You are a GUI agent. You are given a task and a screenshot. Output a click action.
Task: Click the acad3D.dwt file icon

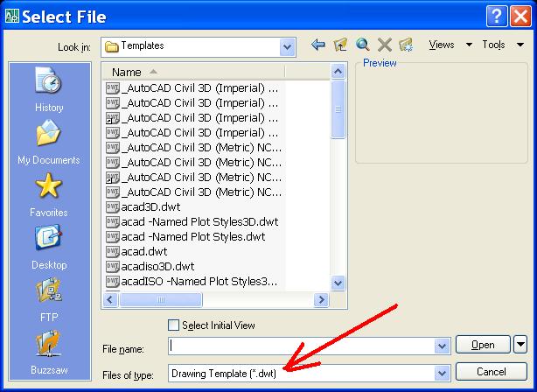click(x=112, y=207)
